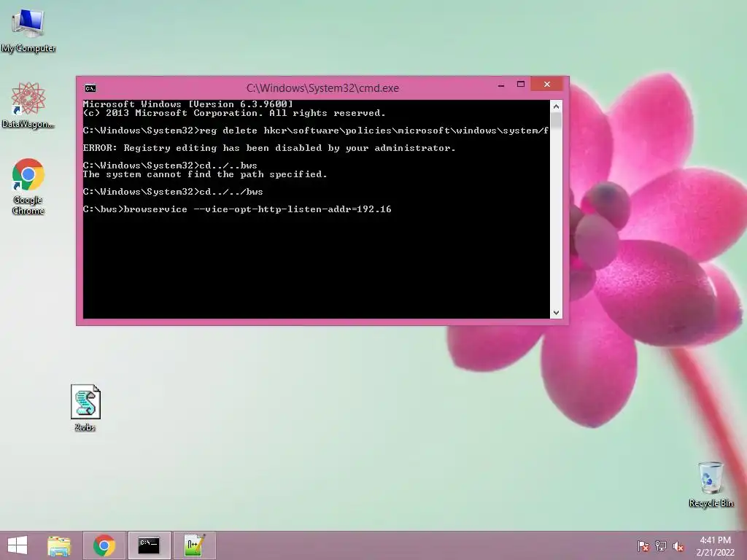
Task: Click the 'cd../../bws' command line
Action: pos(173,192)
